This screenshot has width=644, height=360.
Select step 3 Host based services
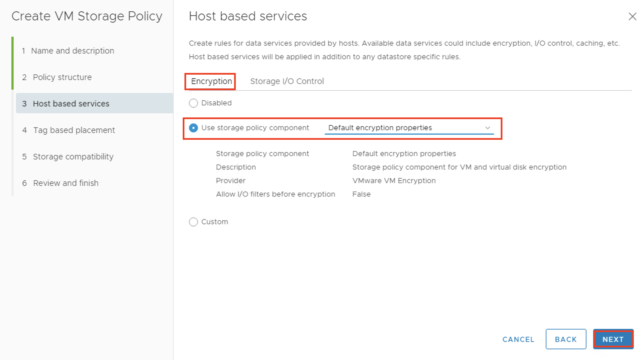tap(71, 104)
